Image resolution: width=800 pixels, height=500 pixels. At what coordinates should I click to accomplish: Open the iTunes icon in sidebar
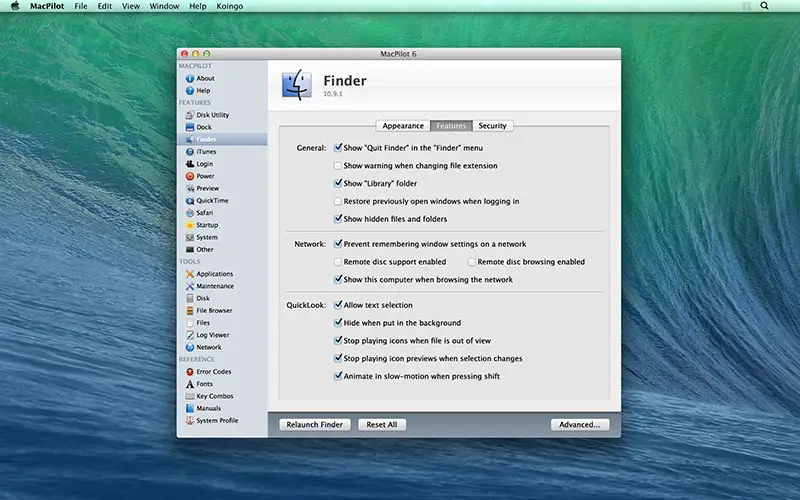pyautogui.click(x=190, y=152)
